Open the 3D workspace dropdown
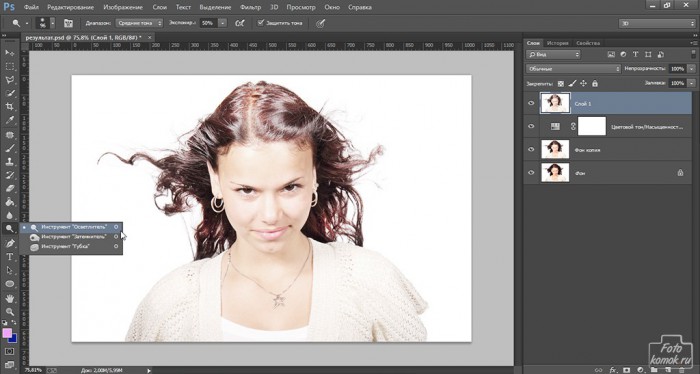The width and height of the screenshot is (700, 374). 657,23
